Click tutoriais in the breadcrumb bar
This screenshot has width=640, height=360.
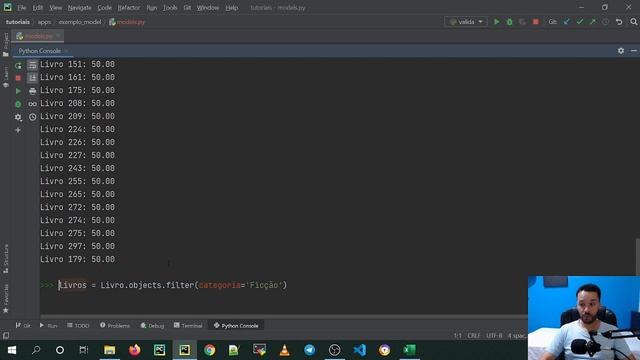pos(18,22)
